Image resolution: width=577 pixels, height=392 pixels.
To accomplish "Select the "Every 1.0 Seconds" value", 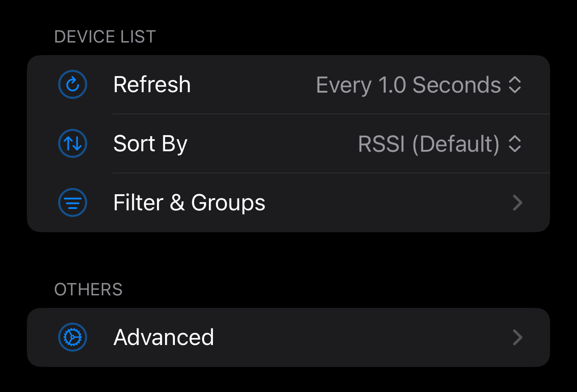I will tap(408, 85).
